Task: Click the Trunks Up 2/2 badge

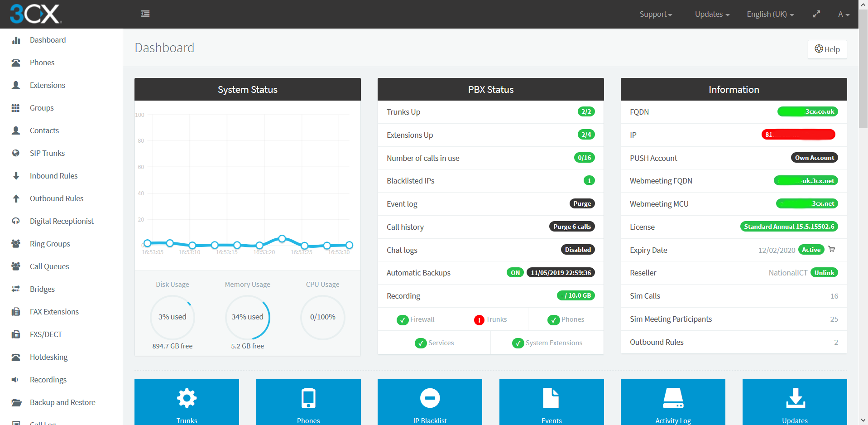Action: tap(586, 111)
